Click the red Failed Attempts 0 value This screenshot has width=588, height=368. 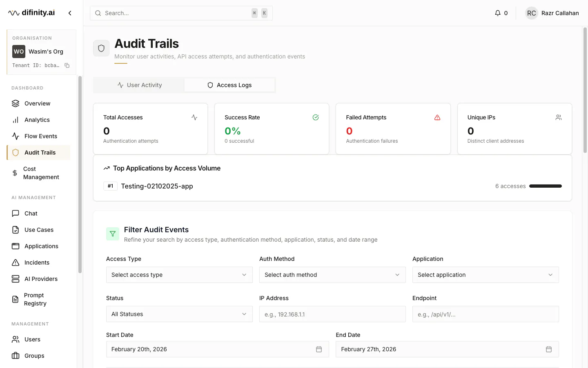pyautogui.click(x=349, y=131)
